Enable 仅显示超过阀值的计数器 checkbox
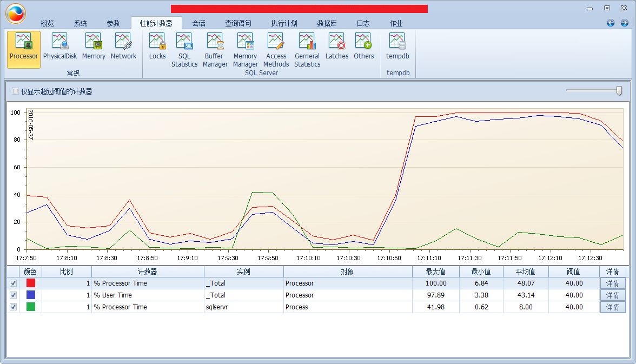Image resolution: width=636 pixels, height=364 pixels. (x=16, y=91)
